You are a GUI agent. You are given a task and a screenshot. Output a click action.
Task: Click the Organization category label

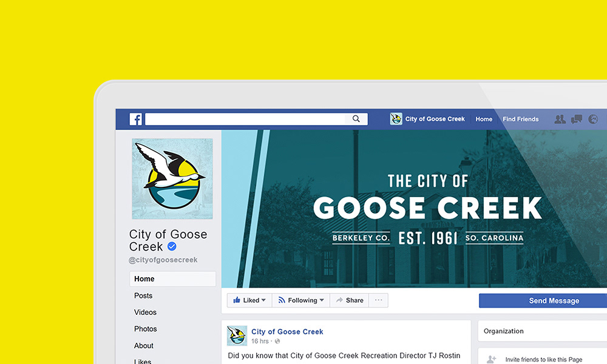pos(504,331)
